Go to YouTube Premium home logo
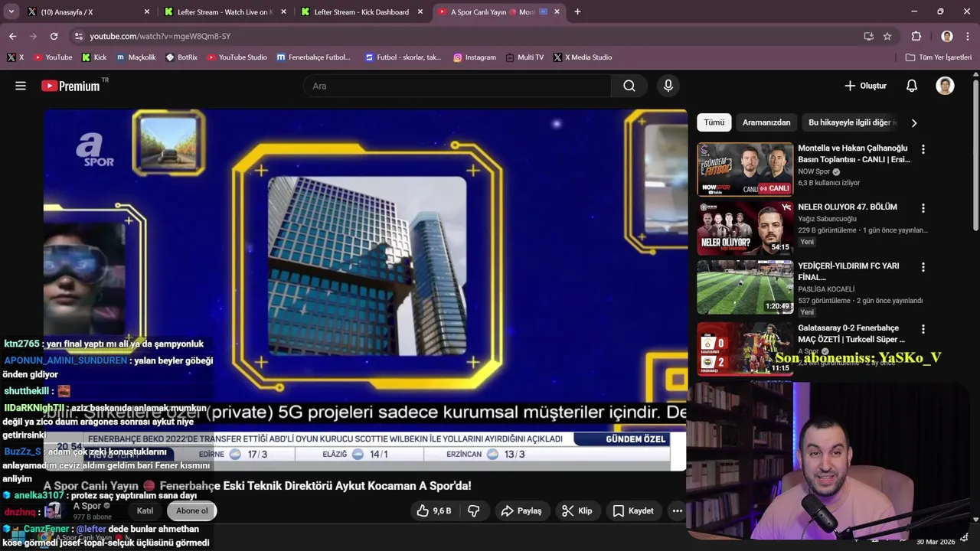This screenshot has width=980, height=551. point(70,86)
